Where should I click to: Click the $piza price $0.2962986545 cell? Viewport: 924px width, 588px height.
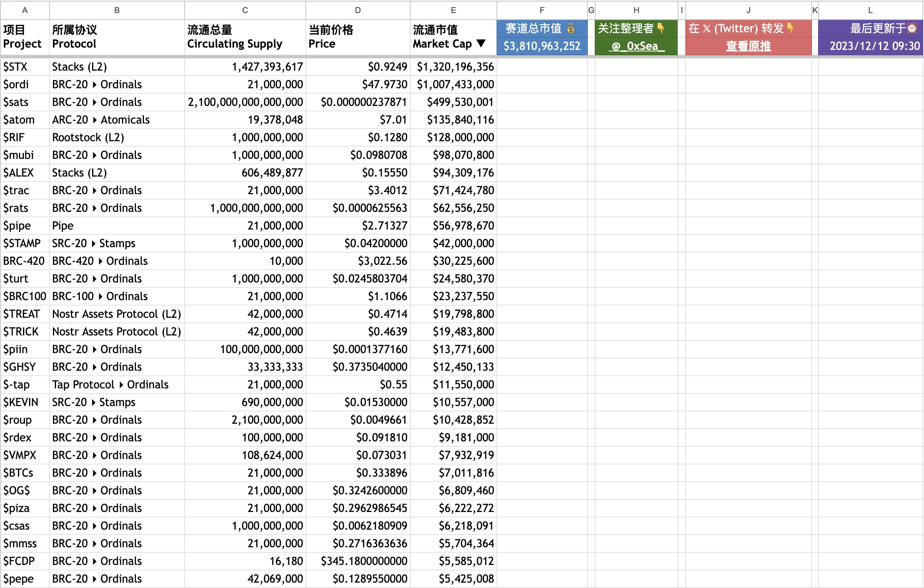pyautogui.click(x=358, y=508)
